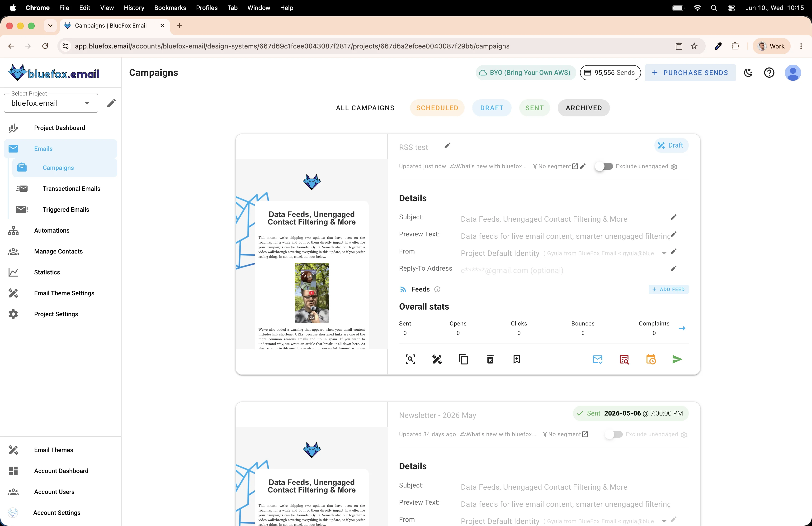Screen dimensions: 812x526
Task: Open Project Settings
Action: coord(60,314)
